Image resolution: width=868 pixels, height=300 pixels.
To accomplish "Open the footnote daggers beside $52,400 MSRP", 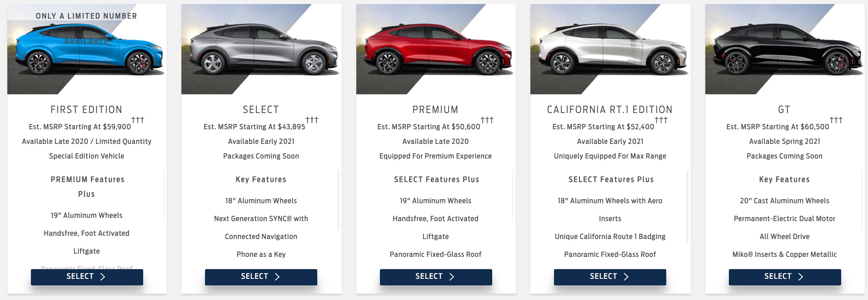I will pyautogui.click(x=661, y=120).
